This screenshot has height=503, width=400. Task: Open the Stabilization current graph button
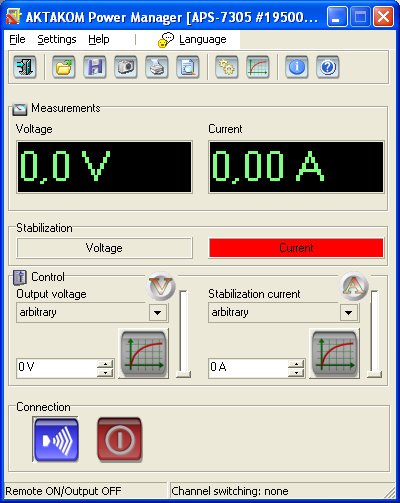[x=335, y=354]
